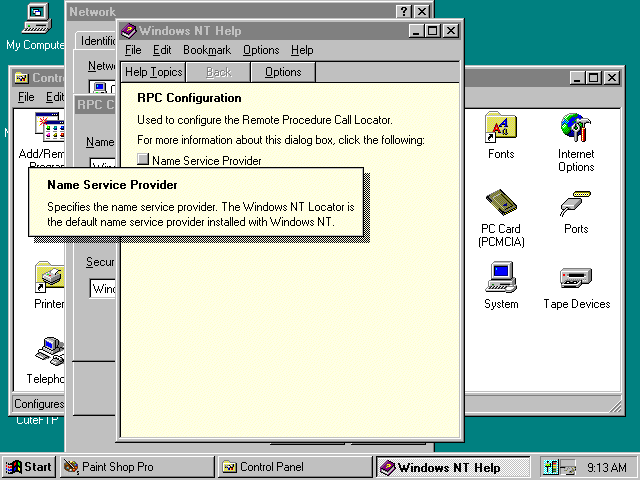This screenshot has height=480, width=640.
Task: Switch to the Identification tab in Network dialog
Action: click(96, 41)
